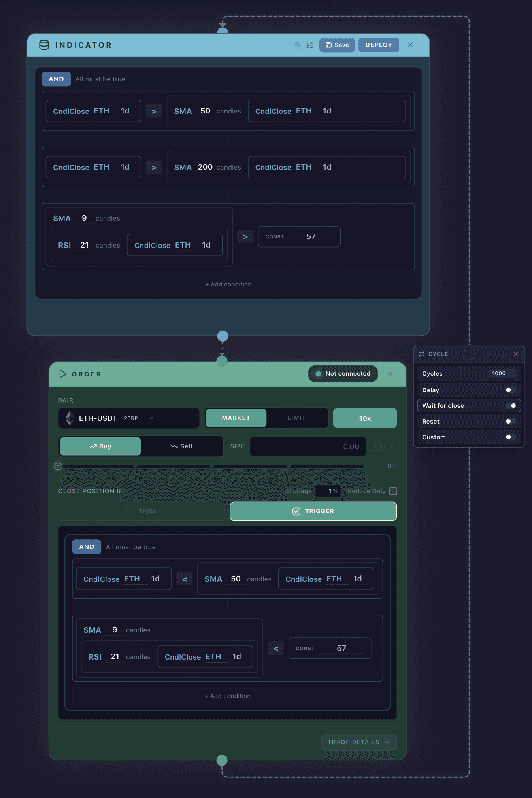
Task: Click the Order play icon
Action: 62,374
